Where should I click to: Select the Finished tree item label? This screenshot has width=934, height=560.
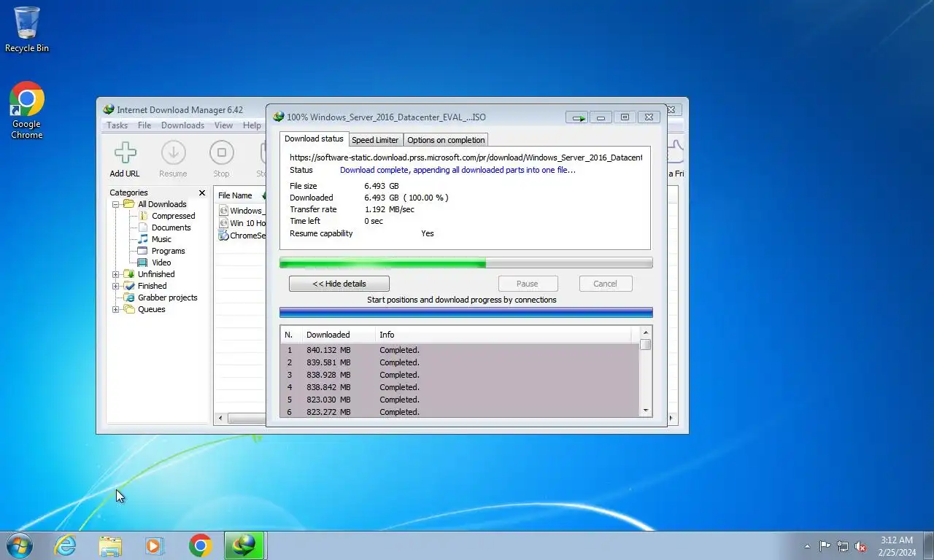(x=152, y=286)
